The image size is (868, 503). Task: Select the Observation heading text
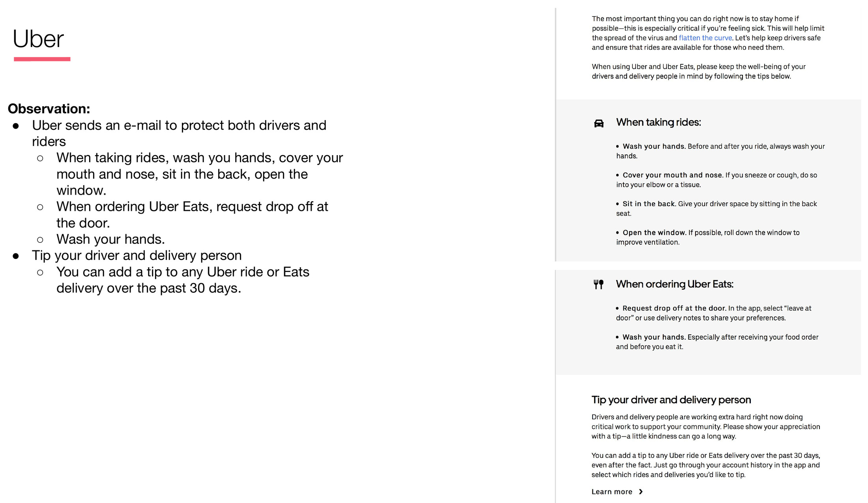[x=49, y=109]
